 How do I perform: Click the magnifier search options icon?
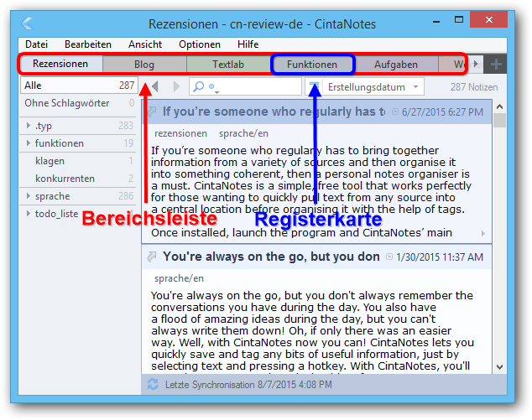pyautogui.click(x=199, y=87)
